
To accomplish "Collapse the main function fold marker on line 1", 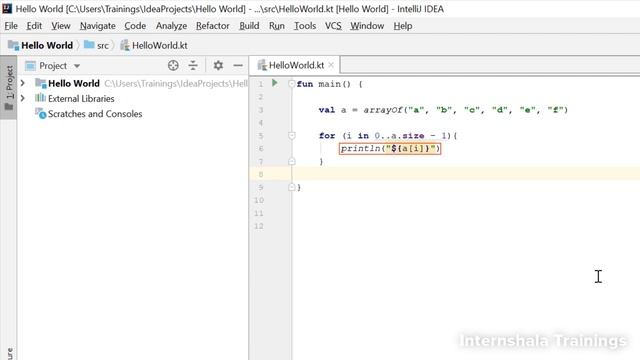I will pyautogui.click(x=291, y=84).
